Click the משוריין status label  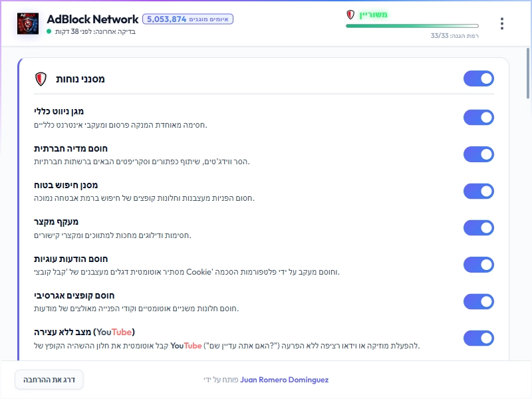click(373, 15)
